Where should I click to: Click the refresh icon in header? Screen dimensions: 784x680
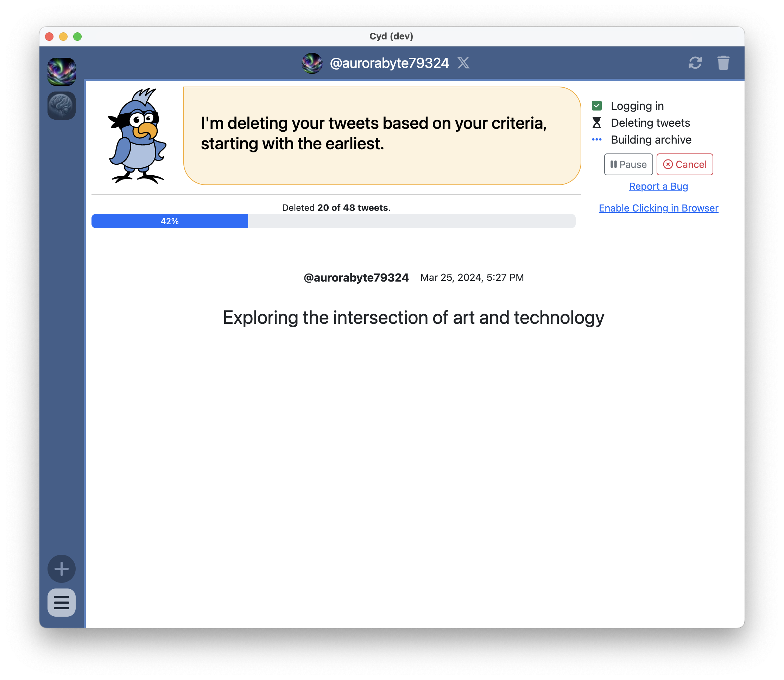click(x=695, y=63)
